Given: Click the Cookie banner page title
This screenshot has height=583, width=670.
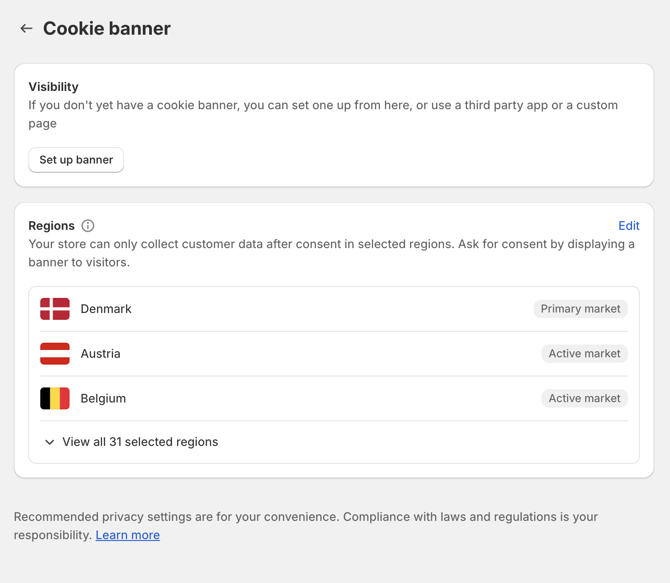Looking at the screenshot, I should click(x=107, y=29).
